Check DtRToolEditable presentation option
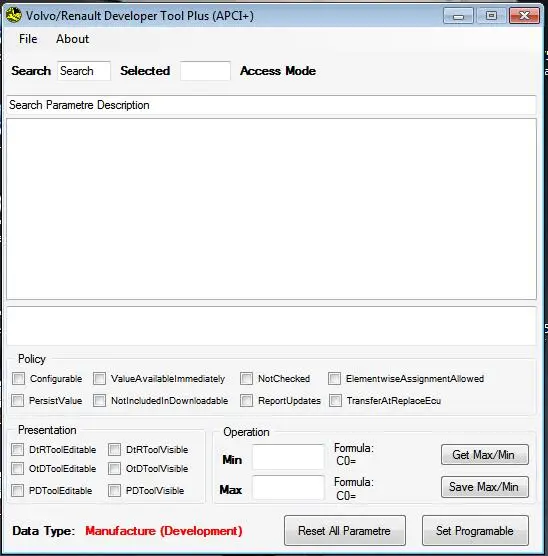This screenshot has height=556, width=548. point(17,449)
